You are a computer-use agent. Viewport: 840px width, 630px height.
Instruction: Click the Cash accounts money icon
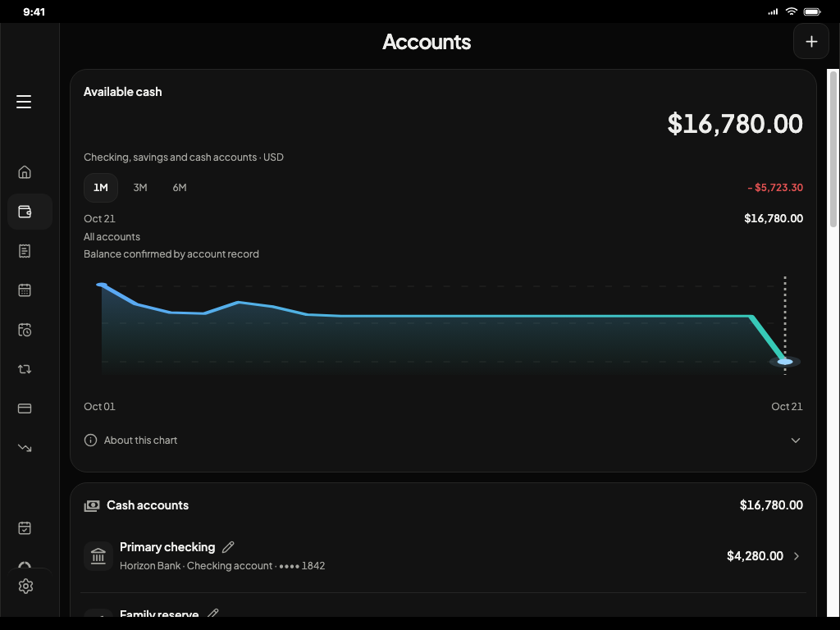pyautogui.click(x=92, y=505)
